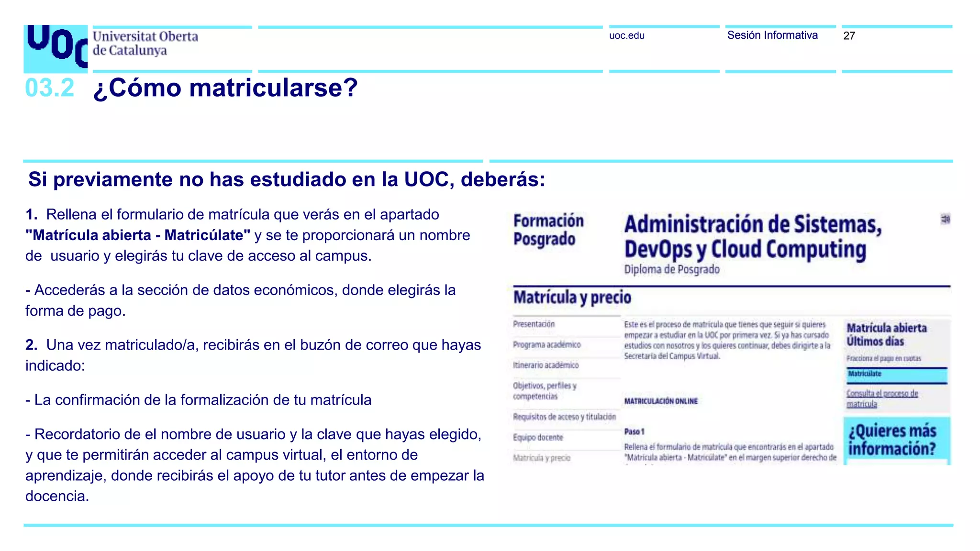Viewport: 980px width, 551px height.
Task: Click the Sesión Informativa header label
Action: tap(772, 35)
